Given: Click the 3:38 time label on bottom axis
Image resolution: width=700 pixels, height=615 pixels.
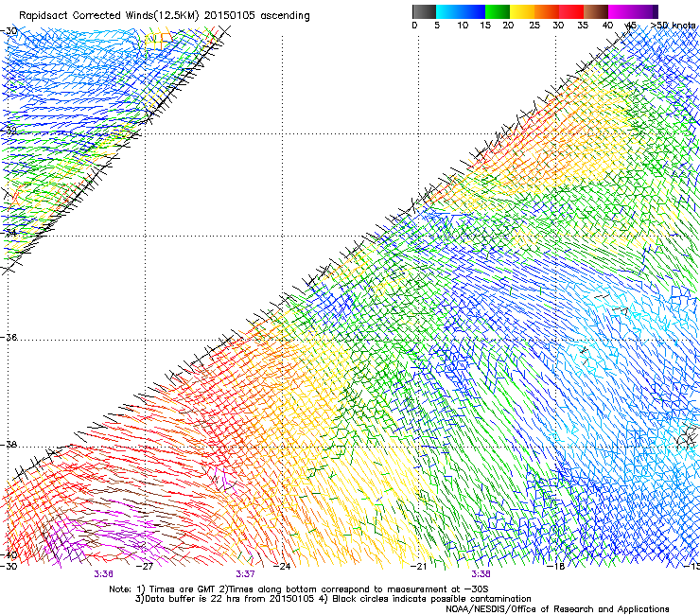Looking at the screenshot, I should pos(481,574).
